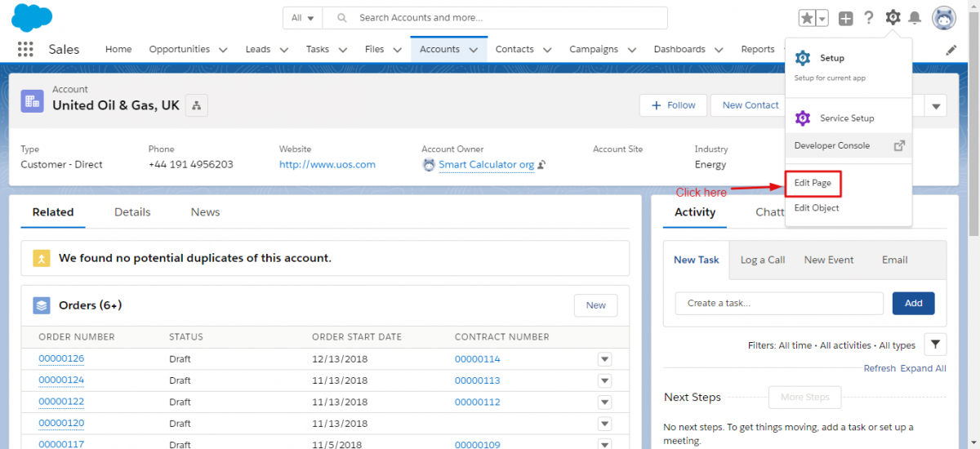Switch to the Details tab
The image size is (980, 449).
pyautogui.click(x=132, y=211)
